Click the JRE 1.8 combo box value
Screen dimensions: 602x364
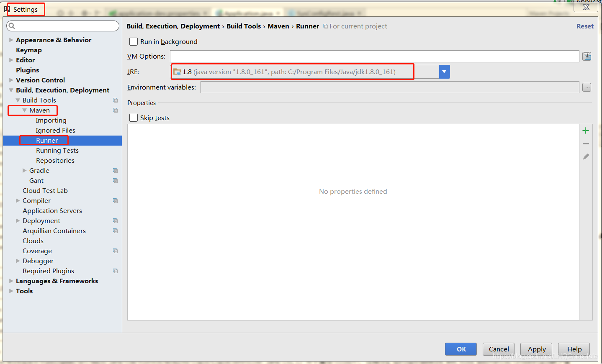click(x=305, y=72)
